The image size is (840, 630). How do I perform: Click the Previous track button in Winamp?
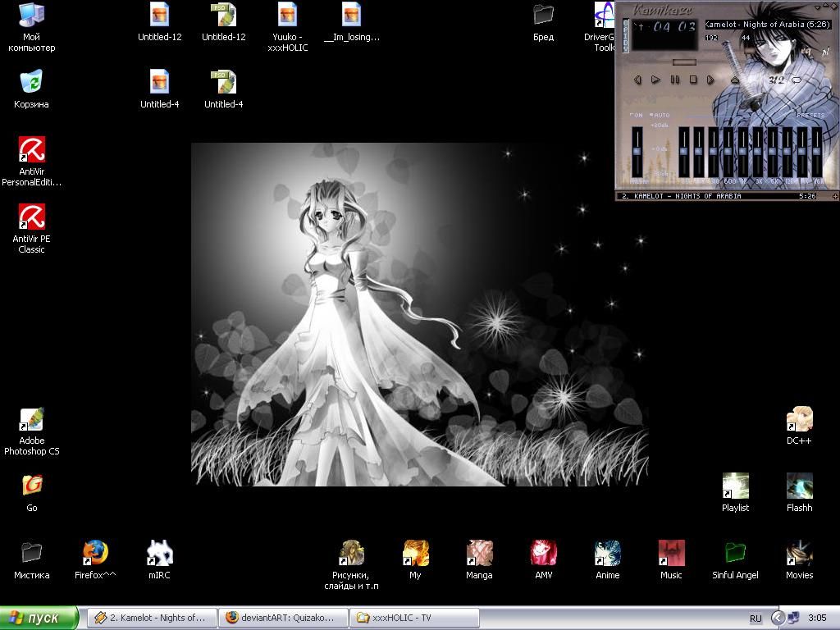[637, 80]
